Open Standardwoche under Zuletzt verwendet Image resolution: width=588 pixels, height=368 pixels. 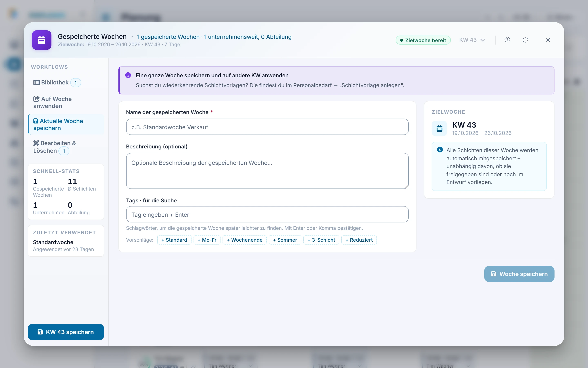(x=66, y=246)
